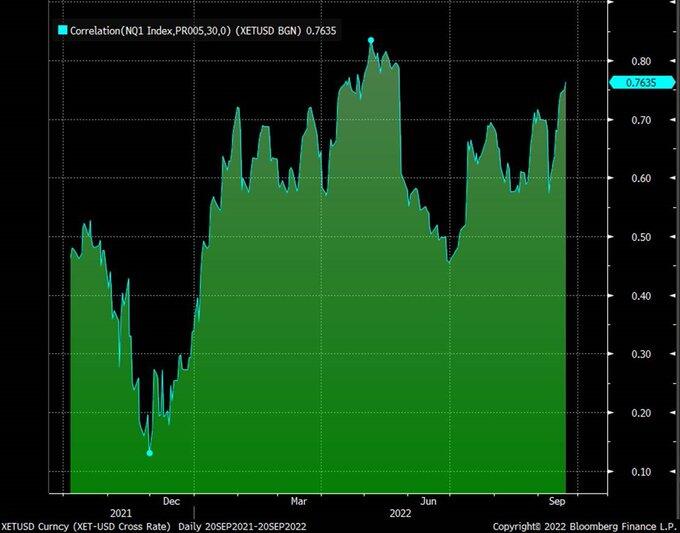Viewport: 680px width, 533px height.
Task: Select the Jun label on time axis
Action: (428, 501)
